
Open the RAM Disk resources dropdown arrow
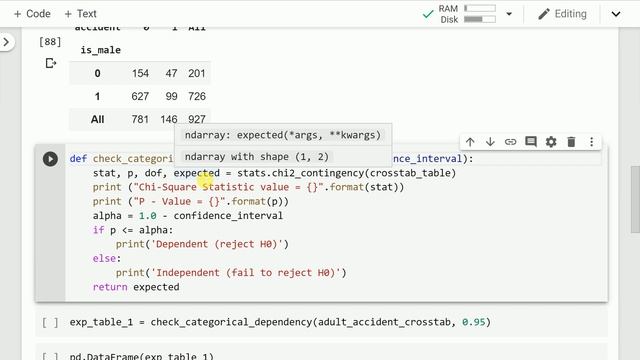pos(509,14)
